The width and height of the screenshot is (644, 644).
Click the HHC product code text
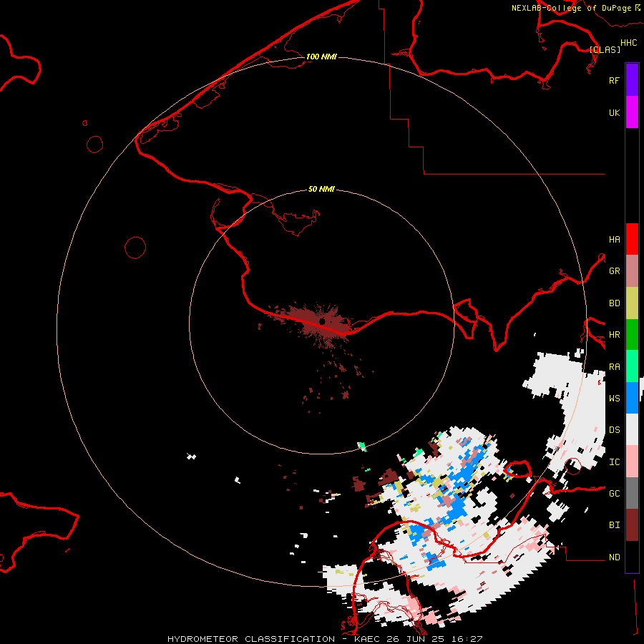click(628, 43)
